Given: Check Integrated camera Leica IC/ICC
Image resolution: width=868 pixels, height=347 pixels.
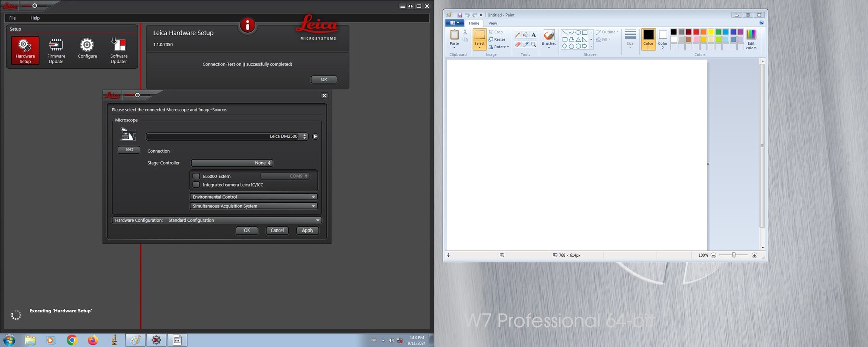Looking at the screenshot, I should pyautogui.click(x=196, y=185).
